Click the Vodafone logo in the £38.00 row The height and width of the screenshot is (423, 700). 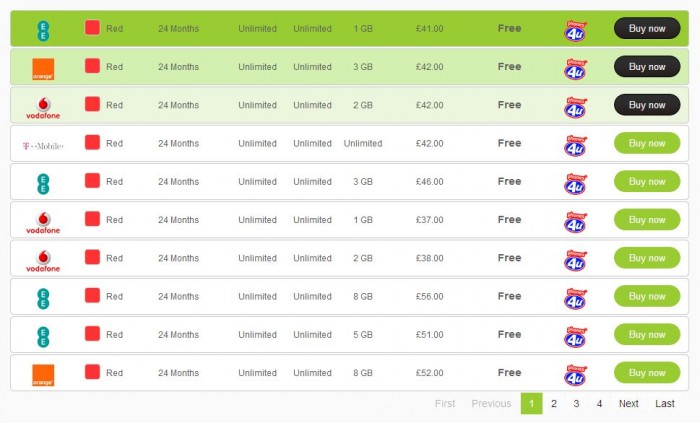pyautogui.click(x=43, y=259)
